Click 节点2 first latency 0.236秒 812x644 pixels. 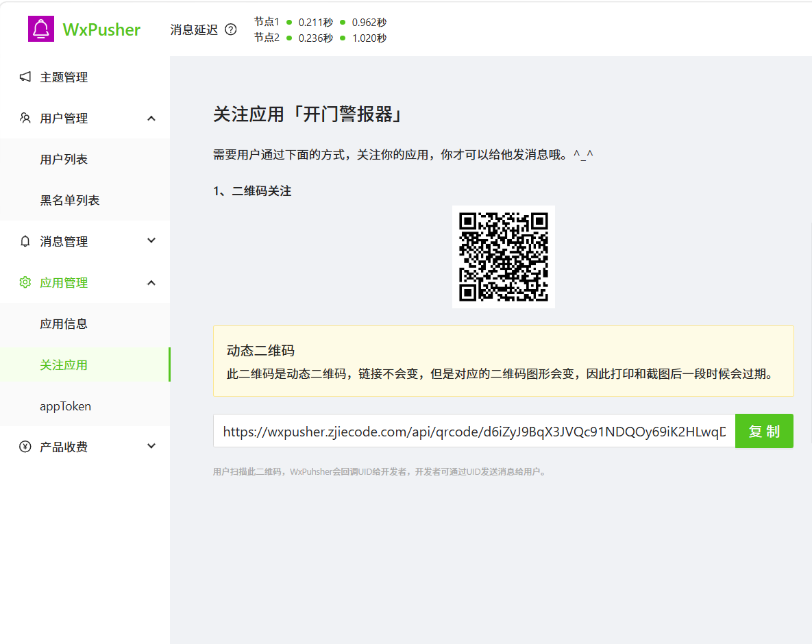(315, 38)
